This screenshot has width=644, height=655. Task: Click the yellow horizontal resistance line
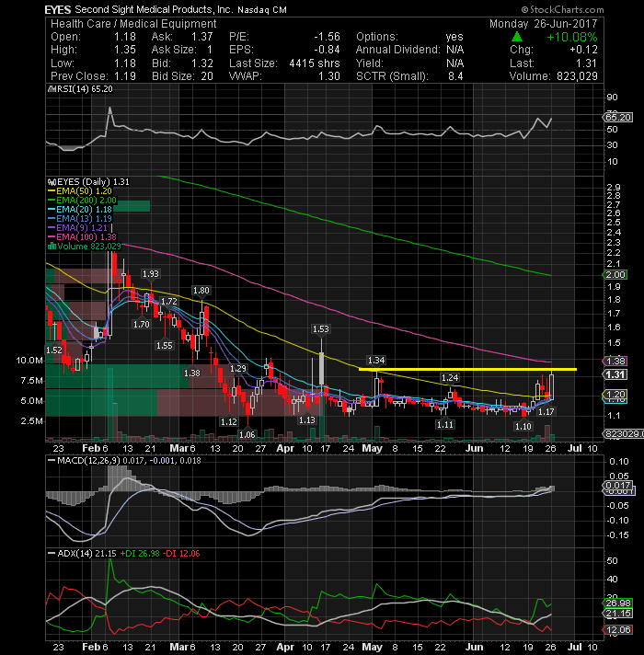coord(467,369)
